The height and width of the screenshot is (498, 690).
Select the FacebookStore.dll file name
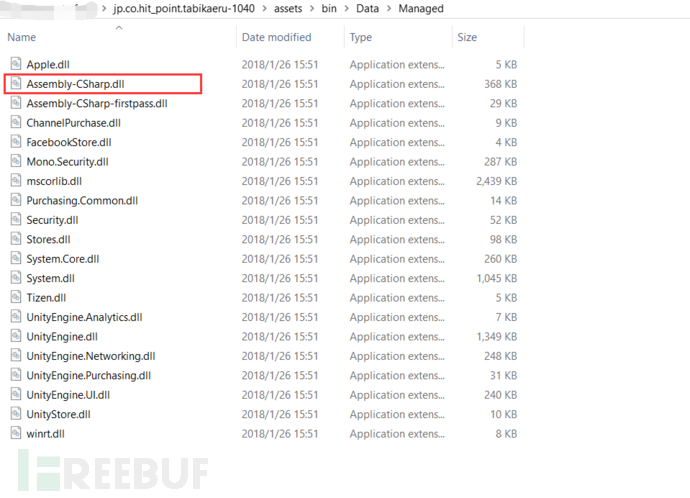(x=69, y=142)
